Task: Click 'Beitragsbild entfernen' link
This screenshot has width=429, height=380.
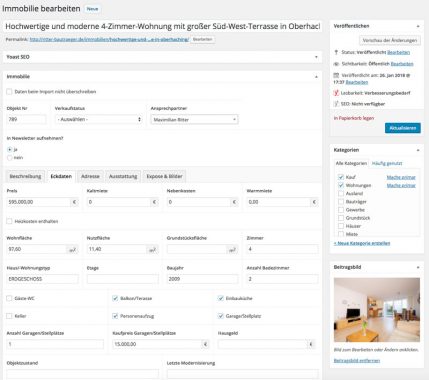Action: [357, 361]
